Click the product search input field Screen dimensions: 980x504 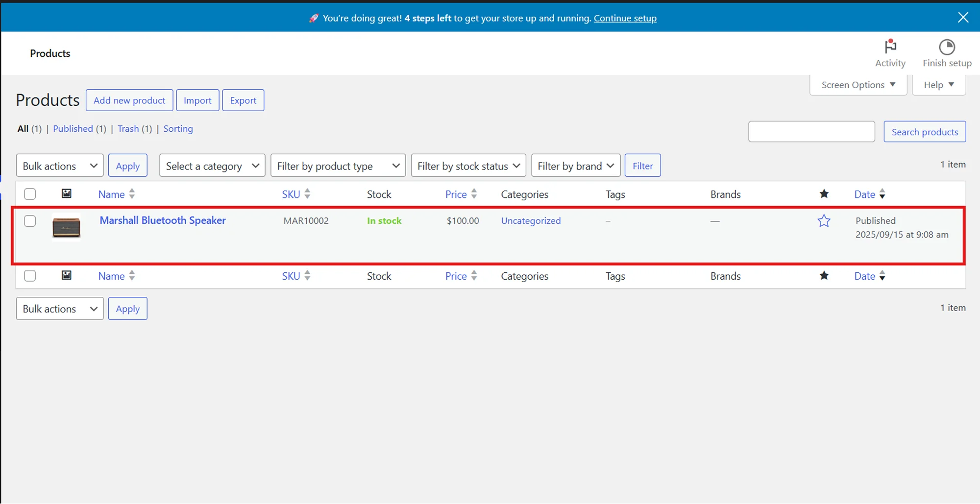[811, 132]
